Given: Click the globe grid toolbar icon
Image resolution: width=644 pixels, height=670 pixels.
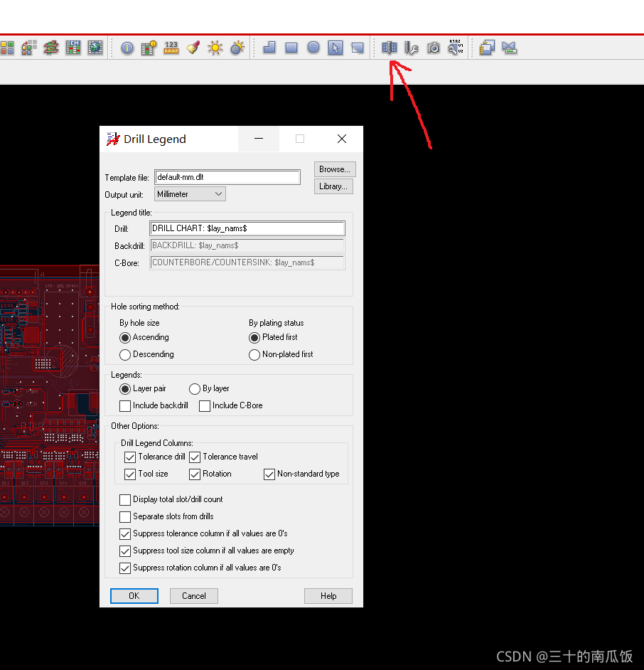Looking at the screenshot, I should pyautogui.click(x=95, y=48).
